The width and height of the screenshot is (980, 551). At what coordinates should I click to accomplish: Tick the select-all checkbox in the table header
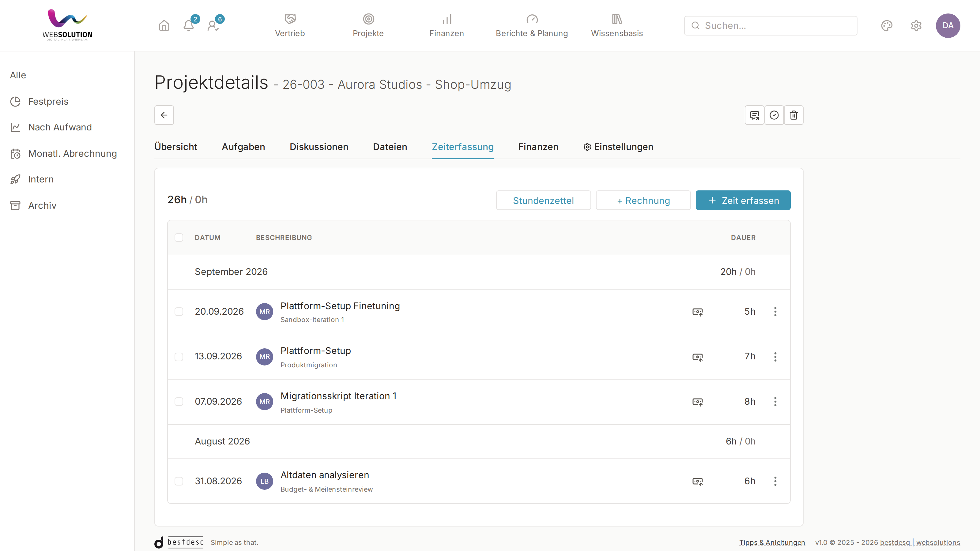point(179,238)
